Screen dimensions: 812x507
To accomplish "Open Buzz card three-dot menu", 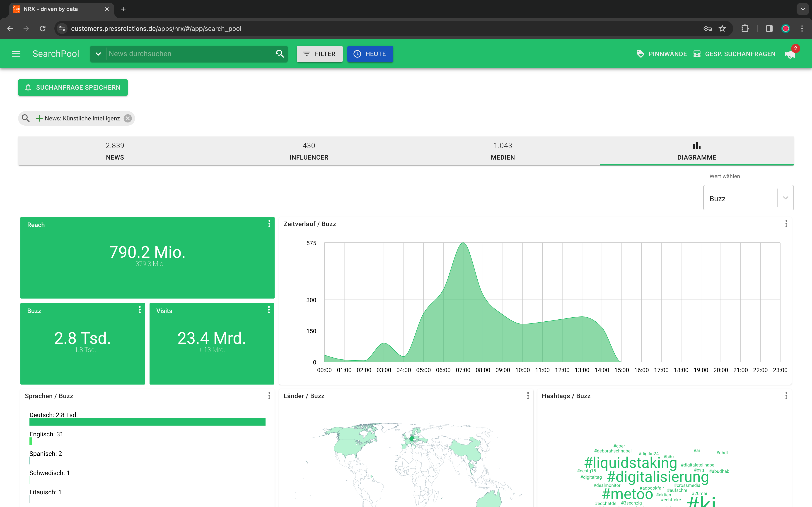I will click(140, 310).
